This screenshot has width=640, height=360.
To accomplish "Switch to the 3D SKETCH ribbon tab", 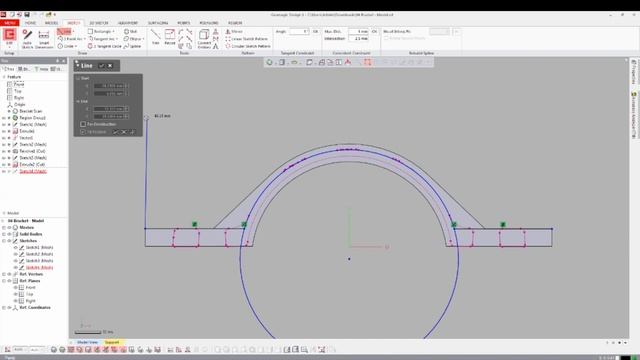I will 99,23.
